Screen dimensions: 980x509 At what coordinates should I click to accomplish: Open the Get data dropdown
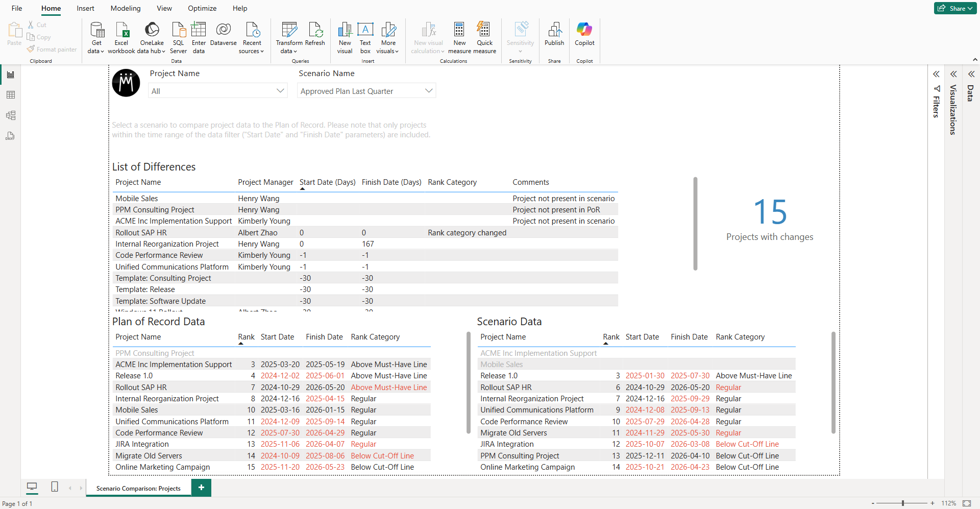(x=96, y=38)
